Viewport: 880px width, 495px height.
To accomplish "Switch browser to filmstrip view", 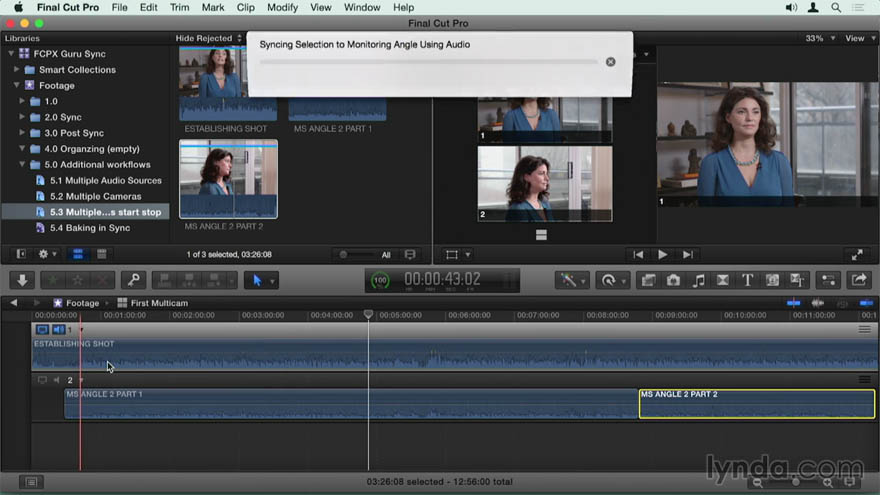I will [x=77, y=254].
